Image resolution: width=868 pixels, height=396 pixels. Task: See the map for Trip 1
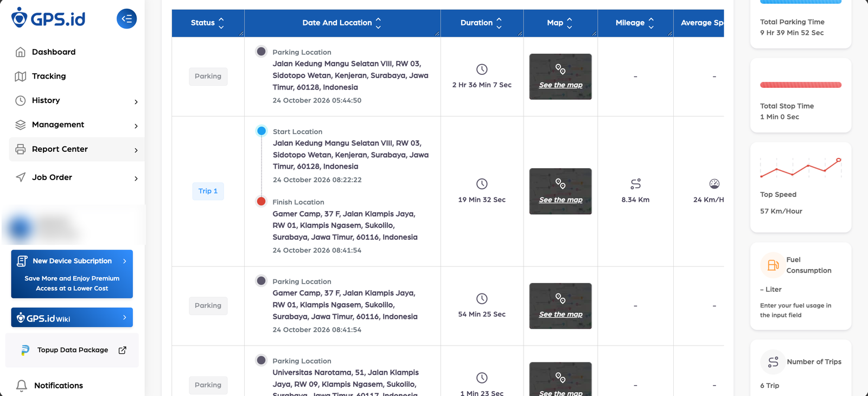click(x=560, y=191)
